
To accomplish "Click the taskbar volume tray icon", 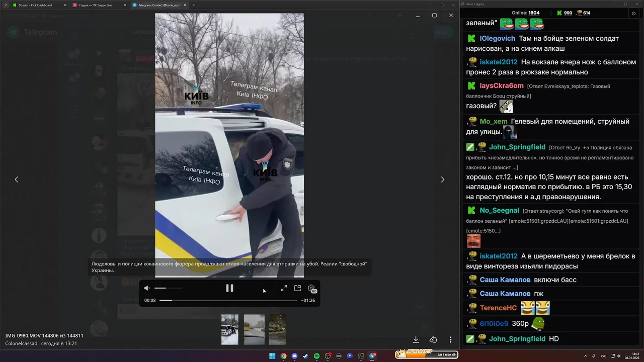I will tap(618, 356).
